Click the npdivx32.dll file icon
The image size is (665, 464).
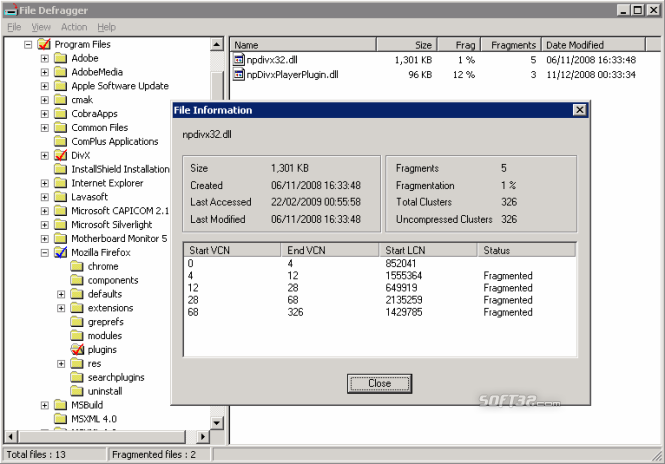tap(239, 60)
